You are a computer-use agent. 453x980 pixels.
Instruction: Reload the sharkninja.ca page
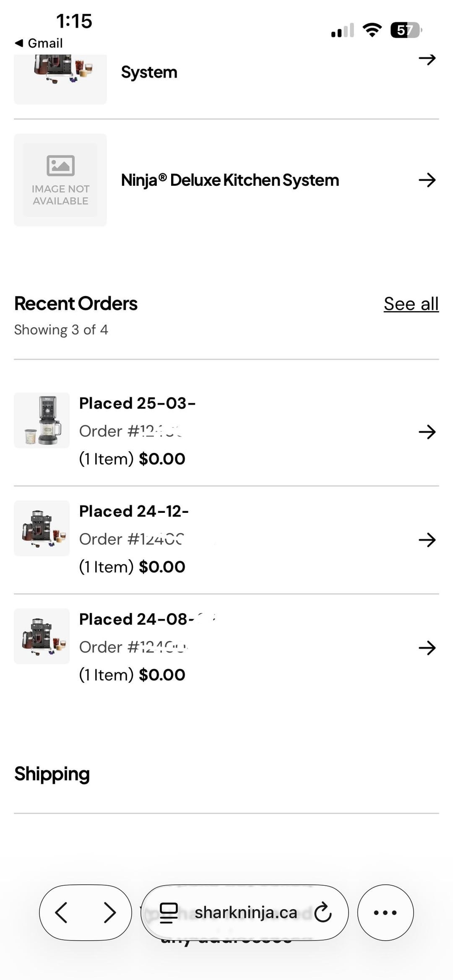click(x=323, y=913)
